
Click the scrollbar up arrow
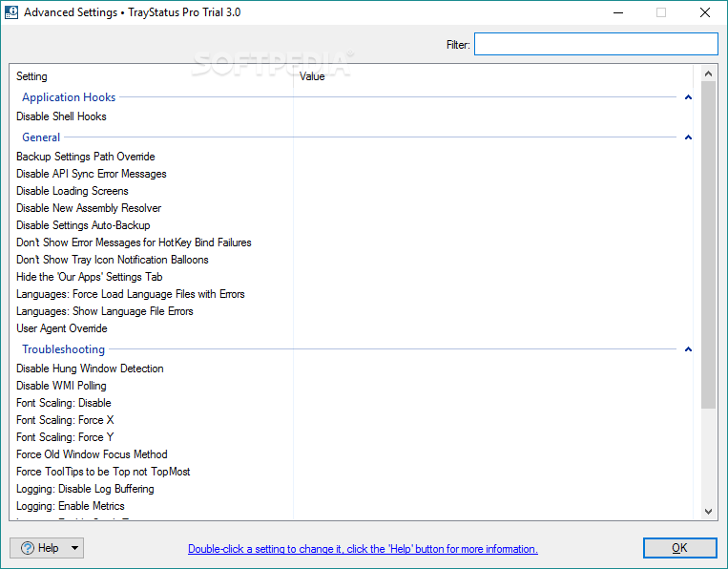click(x=708, y=74)
